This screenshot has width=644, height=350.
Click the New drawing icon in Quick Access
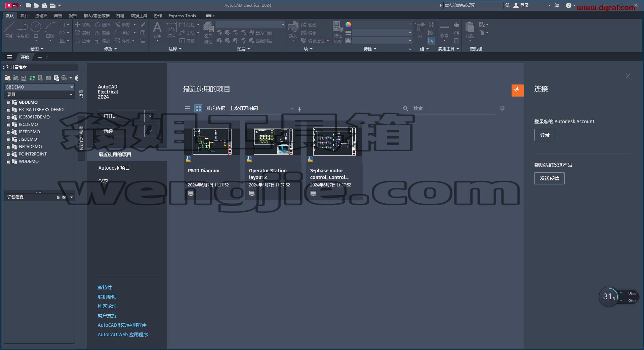pos(29,5)
